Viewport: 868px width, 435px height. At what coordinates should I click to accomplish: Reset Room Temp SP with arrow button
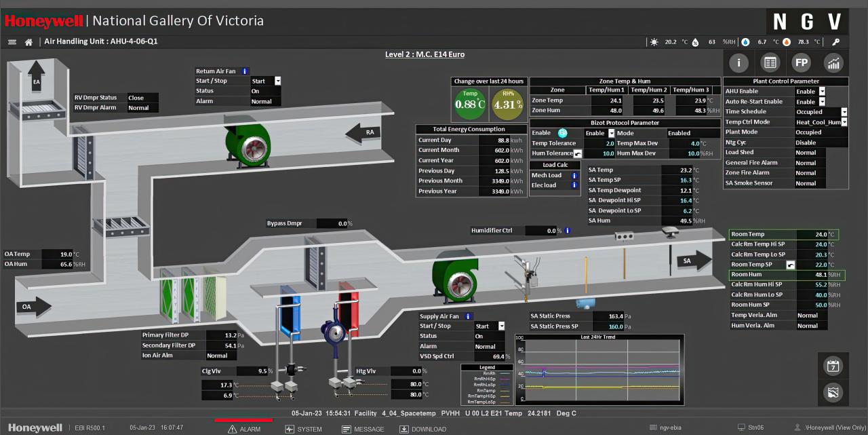(790, 265)
